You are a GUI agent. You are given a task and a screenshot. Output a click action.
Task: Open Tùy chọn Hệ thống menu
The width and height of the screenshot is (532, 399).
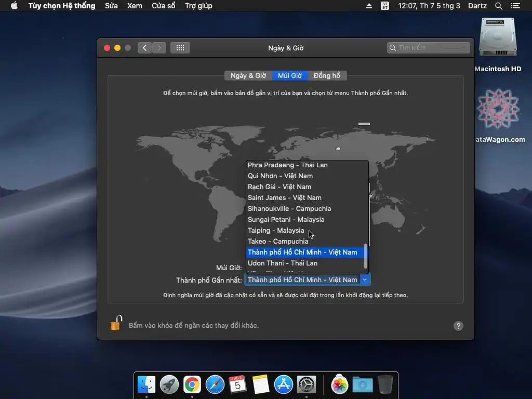coord(62,6)
